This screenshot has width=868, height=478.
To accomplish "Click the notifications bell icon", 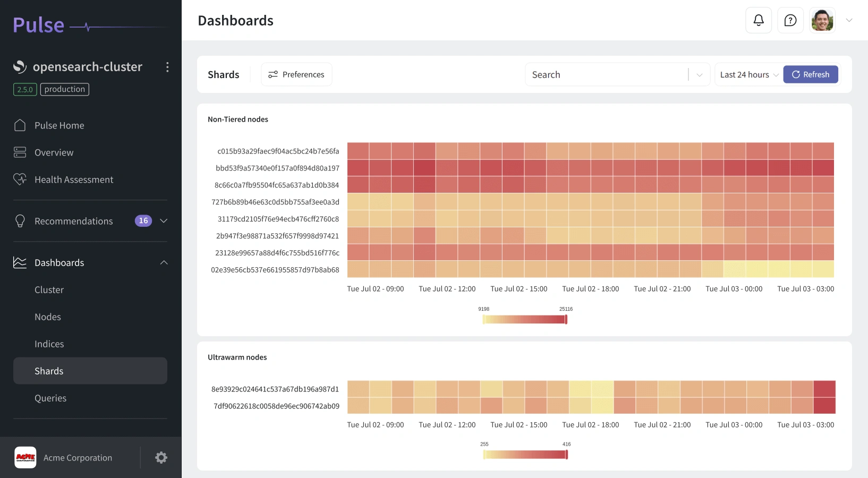I will tap(759, 20).
